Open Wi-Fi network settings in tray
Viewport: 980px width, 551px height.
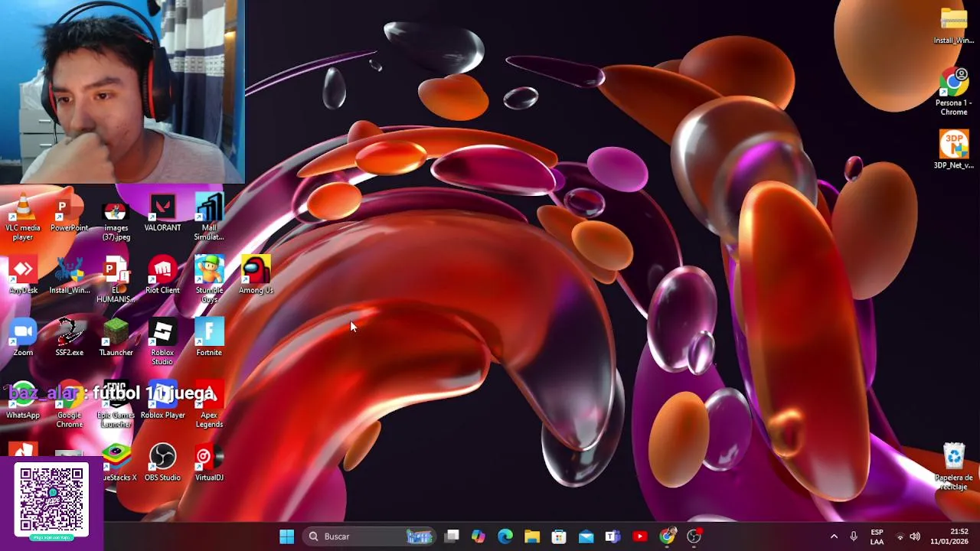(900, 536)
